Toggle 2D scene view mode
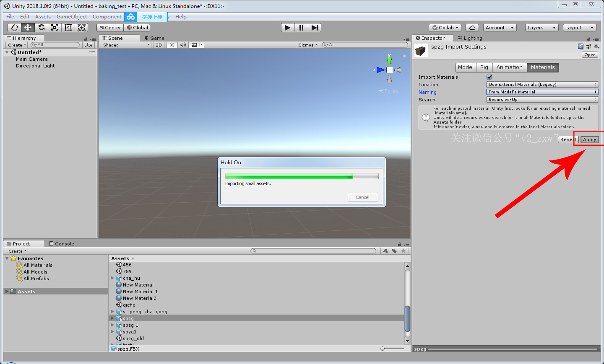This screenshot has height=364, width=604. pos(159,45)
